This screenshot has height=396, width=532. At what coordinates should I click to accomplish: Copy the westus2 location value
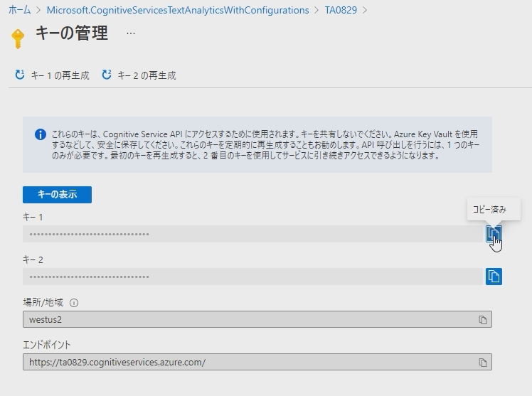(x=483, y=319)
